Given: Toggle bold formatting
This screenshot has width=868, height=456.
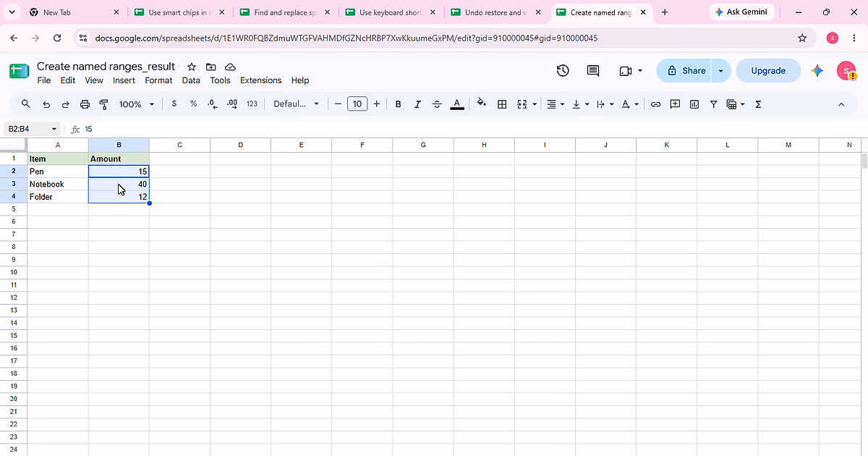Looking at the screenshot, I should (x=398, y=104).
